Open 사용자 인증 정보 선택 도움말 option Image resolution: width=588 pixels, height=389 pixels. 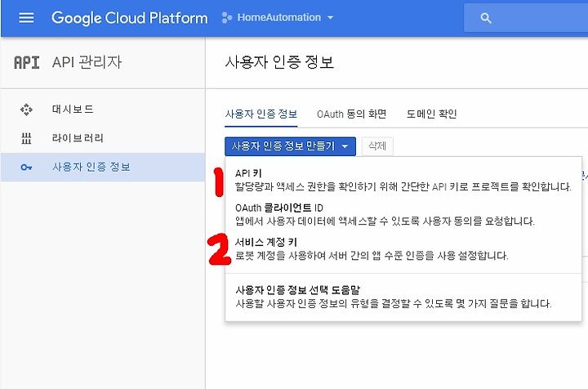(x=403, y=297)
